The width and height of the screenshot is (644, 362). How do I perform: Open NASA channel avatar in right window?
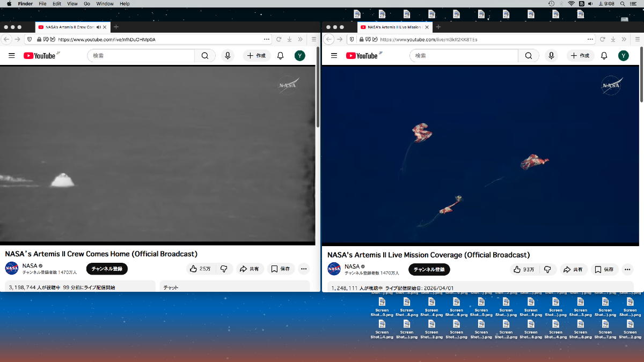point(334,269)
